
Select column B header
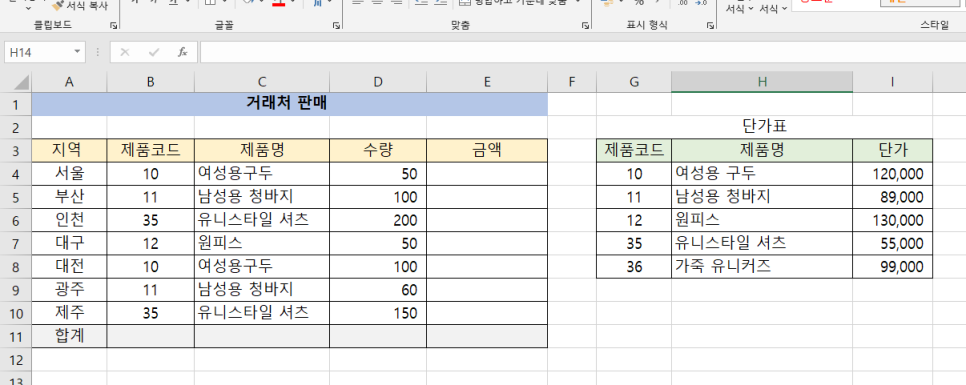(x=150, y=82)
